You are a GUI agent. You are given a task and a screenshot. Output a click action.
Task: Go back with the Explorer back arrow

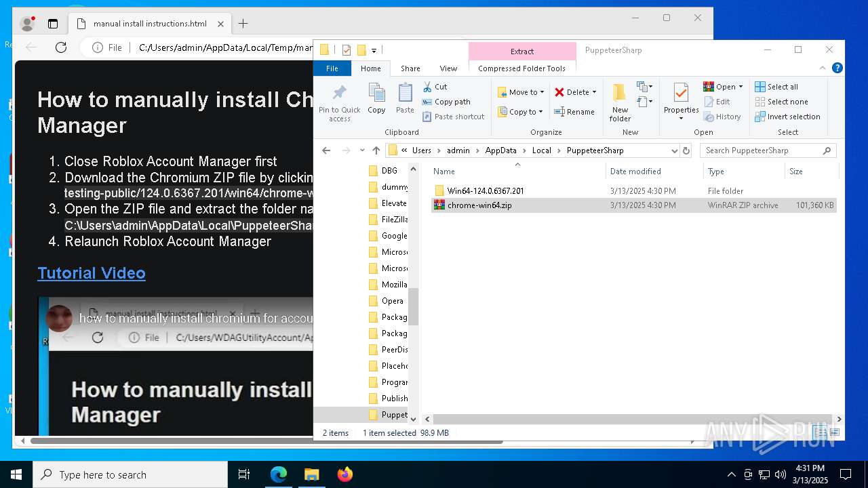pyautogui.click(x=326, y=150)
